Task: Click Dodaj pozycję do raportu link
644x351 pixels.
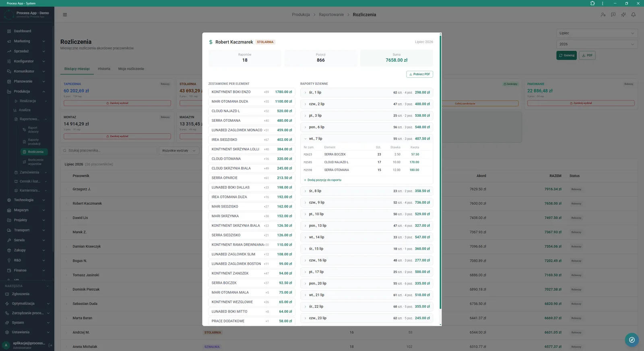Action: tap(322, 180)
